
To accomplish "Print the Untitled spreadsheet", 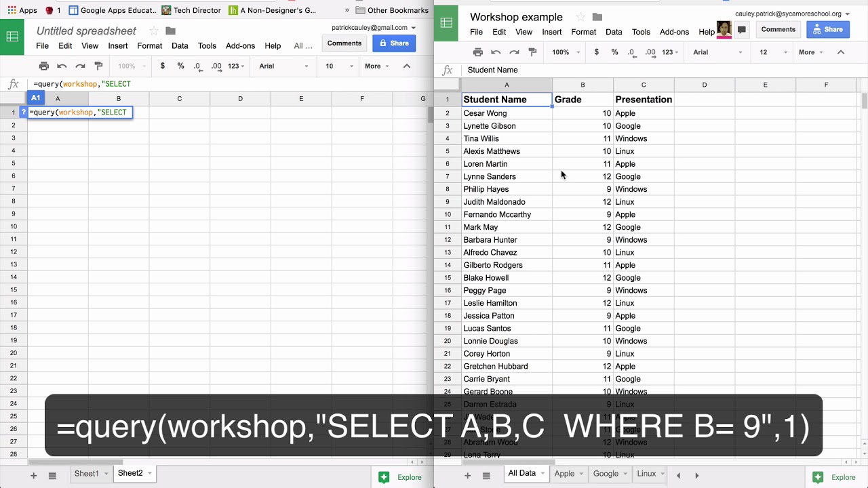I will coord(44,66).
